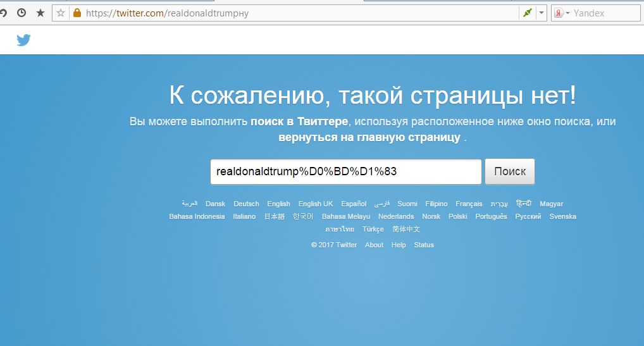Switch language to Suomi
Image resolution: width=644 pixels, height=346 pixels.
pos(407,204)
